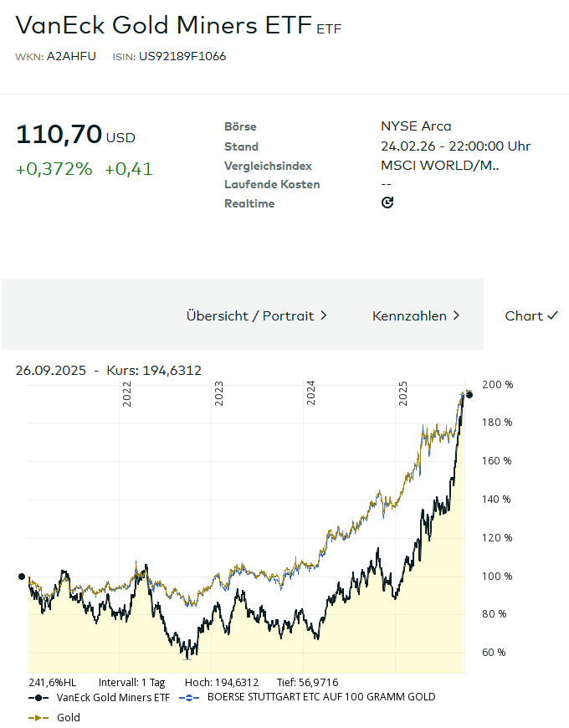Click the Realtime refresh clock icon
The height and width of the screenshot is (728, 569).
[x=387, y=203]
